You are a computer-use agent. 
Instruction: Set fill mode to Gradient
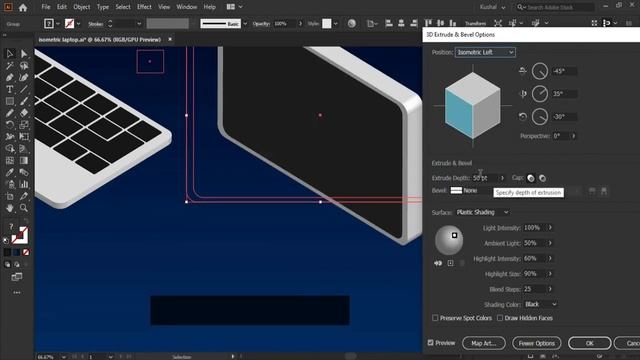pyautogui.click(x=16, y=252)
